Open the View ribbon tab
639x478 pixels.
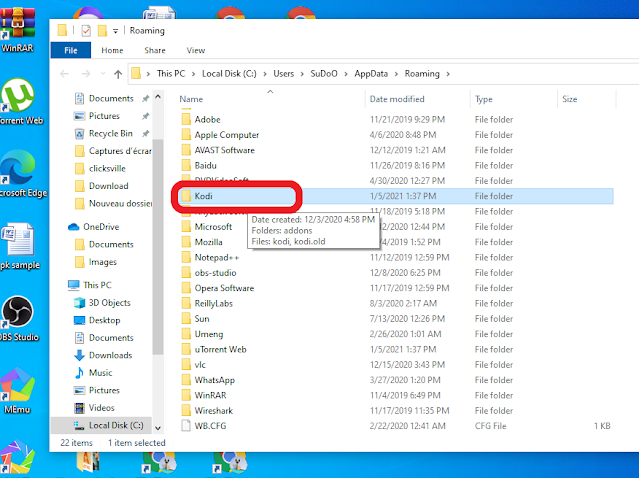196,51
